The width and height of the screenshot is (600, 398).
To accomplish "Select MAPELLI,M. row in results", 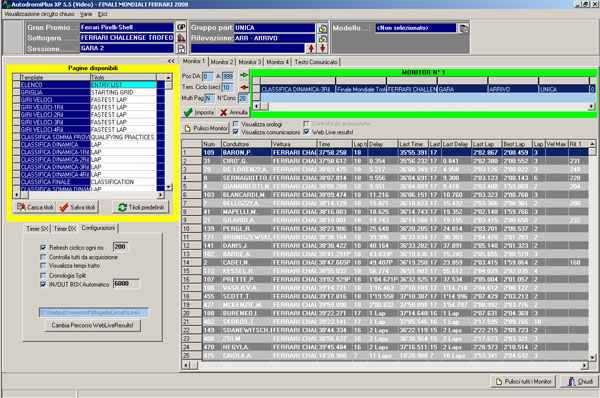I will click(385, 212).
